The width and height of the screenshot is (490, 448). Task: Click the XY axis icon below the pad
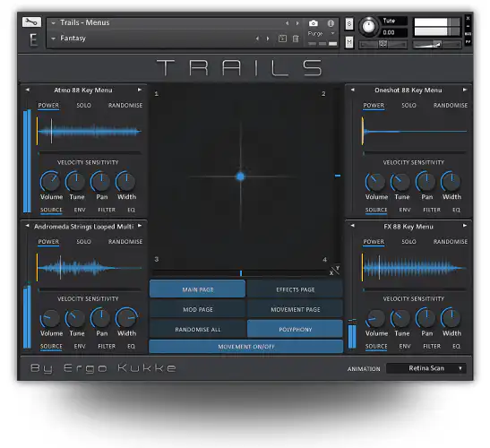[x=335, y=271]
